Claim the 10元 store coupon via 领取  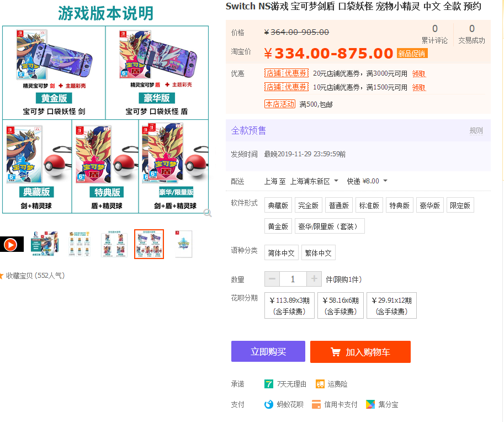click(x=419, y=87)
